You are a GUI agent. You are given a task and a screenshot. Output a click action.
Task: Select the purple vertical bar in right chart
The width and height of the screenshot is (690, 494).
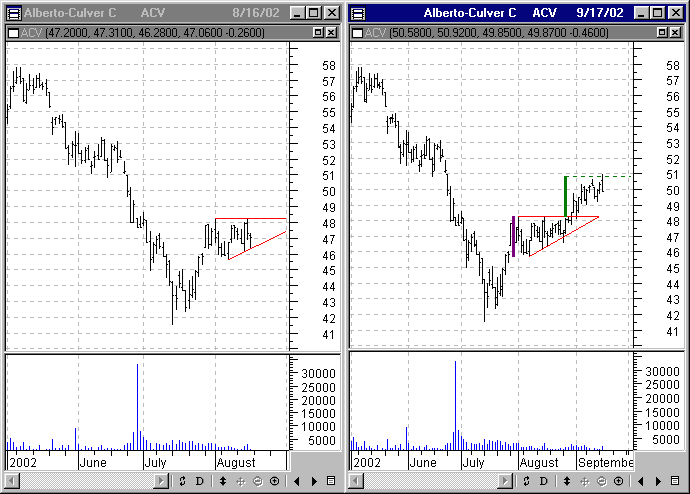[514, 236]
